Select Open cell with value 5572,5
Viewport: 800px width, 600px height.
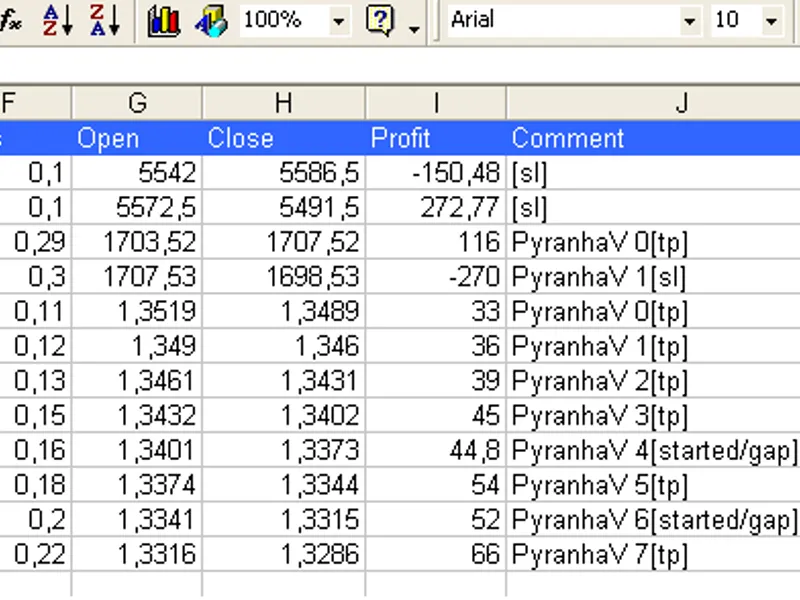pyautogui.click(x=137, y=208)
